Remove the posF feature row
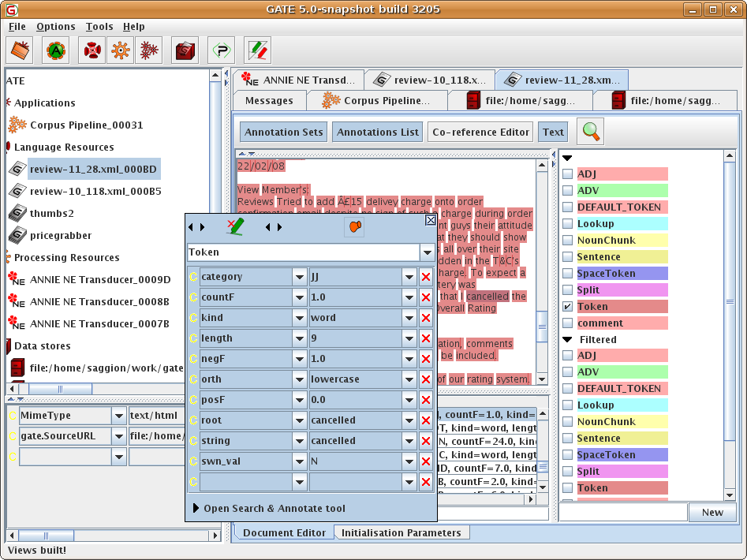This screenshot has height=560, width=747. pos(426,400)
